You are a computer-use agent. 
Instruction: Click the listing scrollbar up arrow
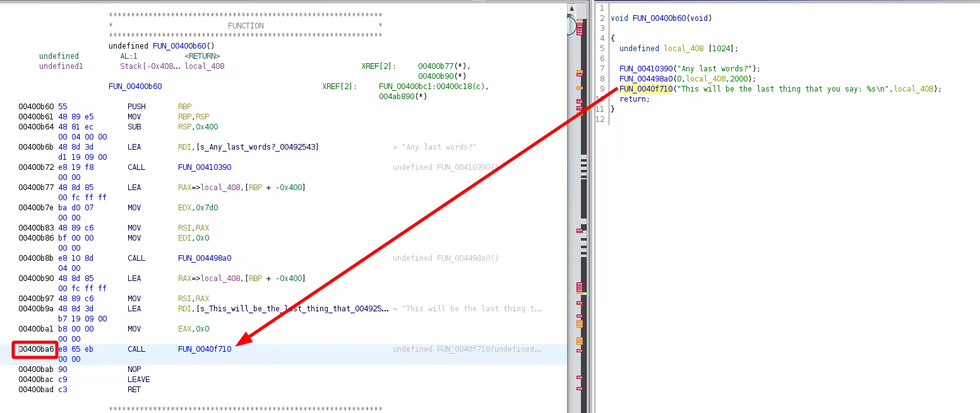tap(571, 9)
